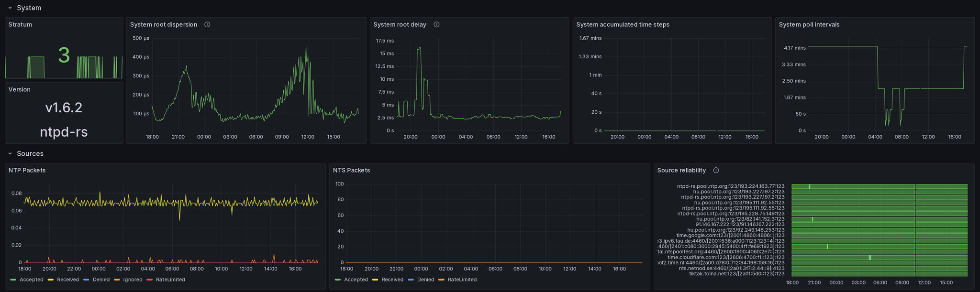
Task: Click the System root dispersion info icon
Action: point(207,25)
